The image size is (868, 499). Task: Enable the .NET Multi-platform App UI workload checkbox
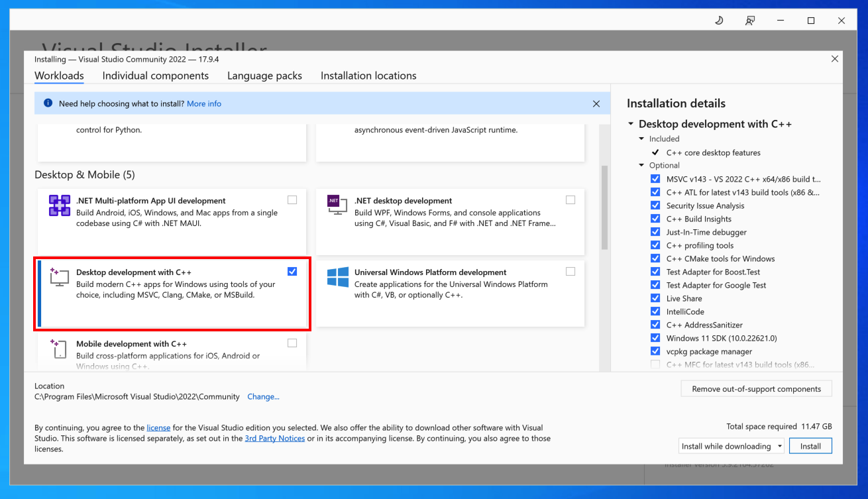(x=292, y=200)
